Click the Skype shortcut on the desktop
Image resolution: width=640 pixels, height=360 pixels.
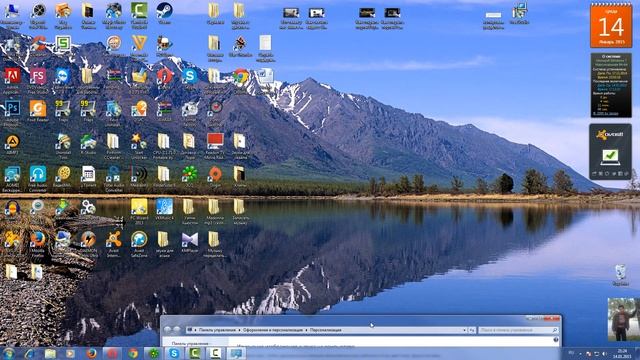click(189, 79)
